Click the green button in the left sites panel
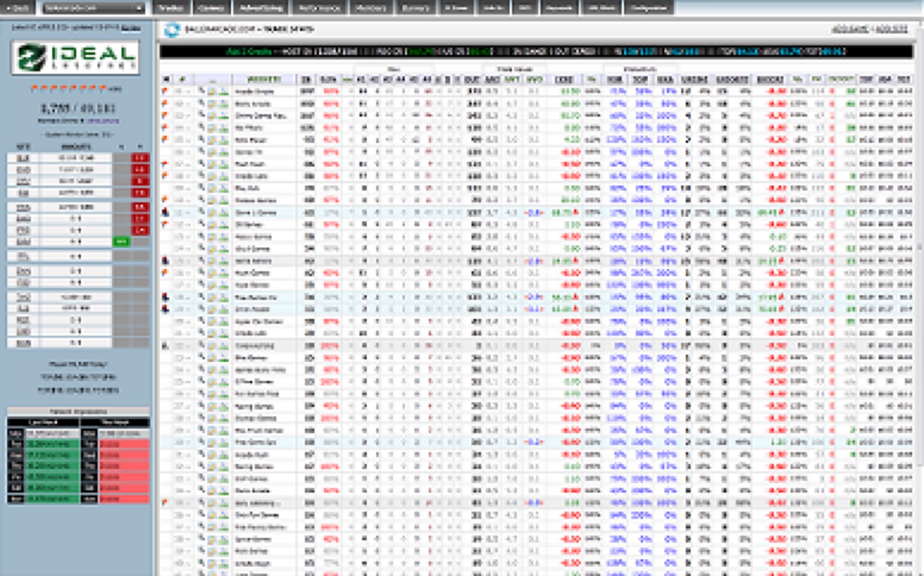924x576 pixels. click(x=122, y=242)
